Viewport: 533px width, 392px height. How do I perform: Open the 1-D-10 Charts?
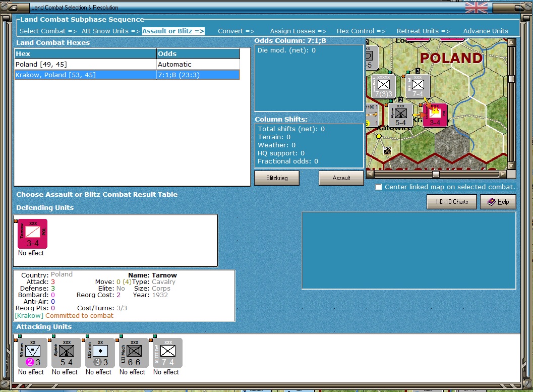point(451,202)
